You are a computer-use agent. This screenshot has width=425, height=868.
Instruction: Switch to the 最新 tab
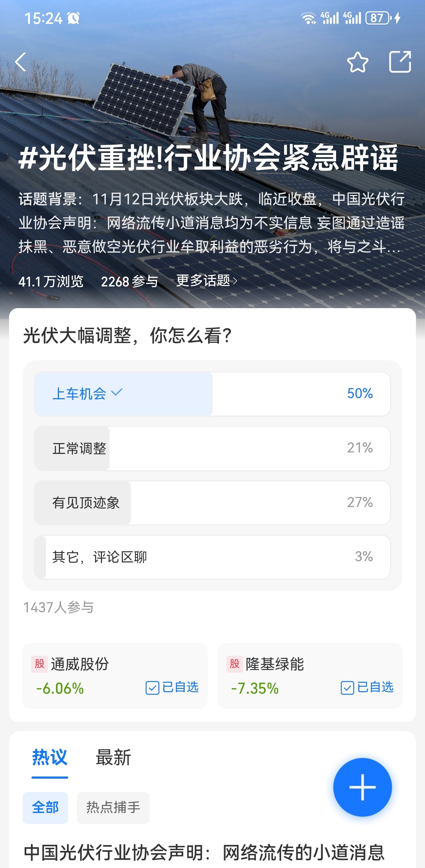pos(113,758)
